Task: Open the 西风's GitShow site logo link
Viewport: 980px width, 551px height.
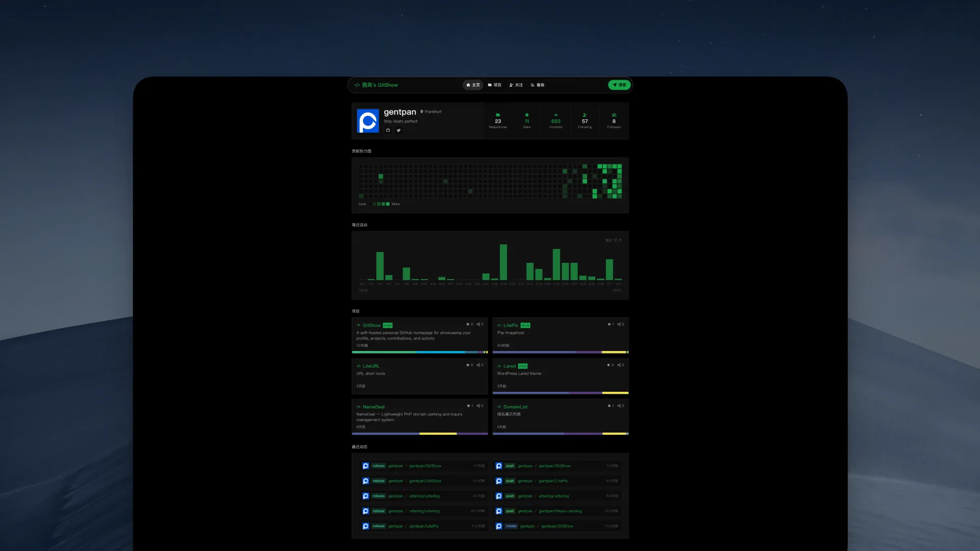Action: 376,85
